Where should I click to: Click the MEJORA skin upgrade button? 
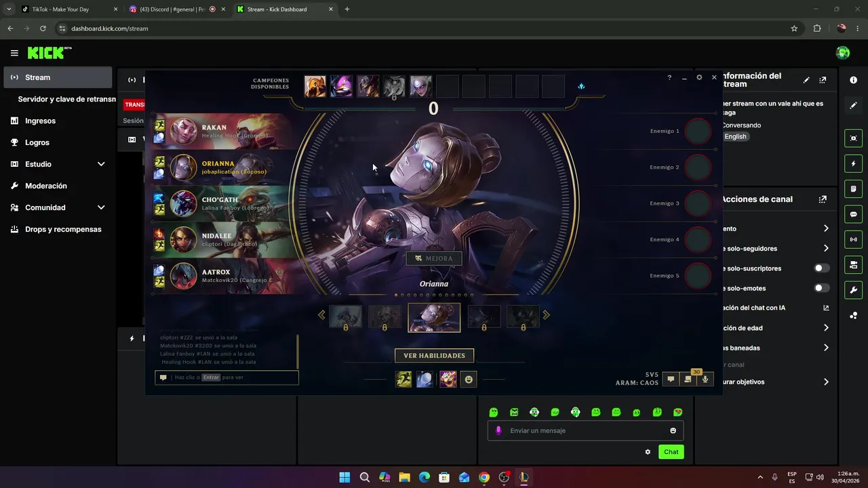click(x=434, y=258)
